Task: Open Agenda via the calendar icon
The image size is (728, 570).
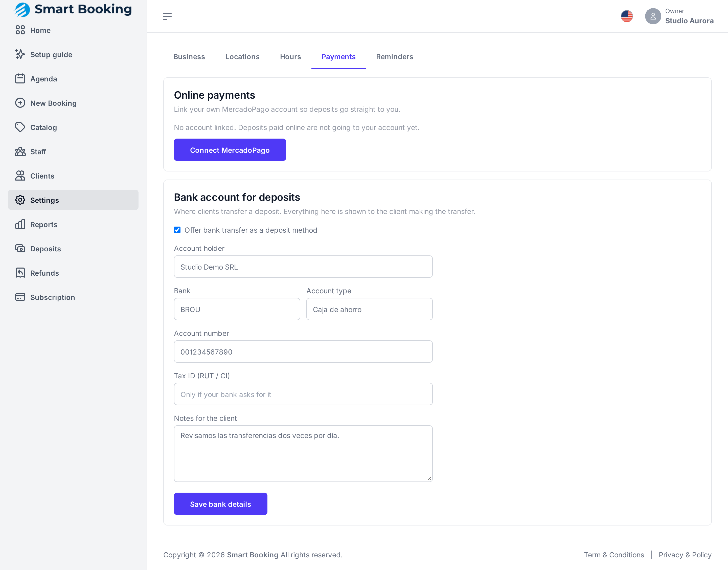Action: tap(20, 78)
